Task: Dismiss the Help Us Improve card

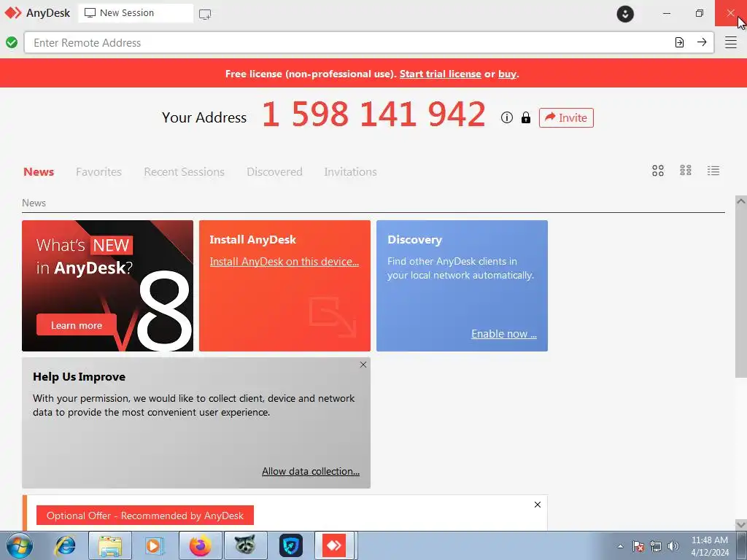Action: (363, 365)
